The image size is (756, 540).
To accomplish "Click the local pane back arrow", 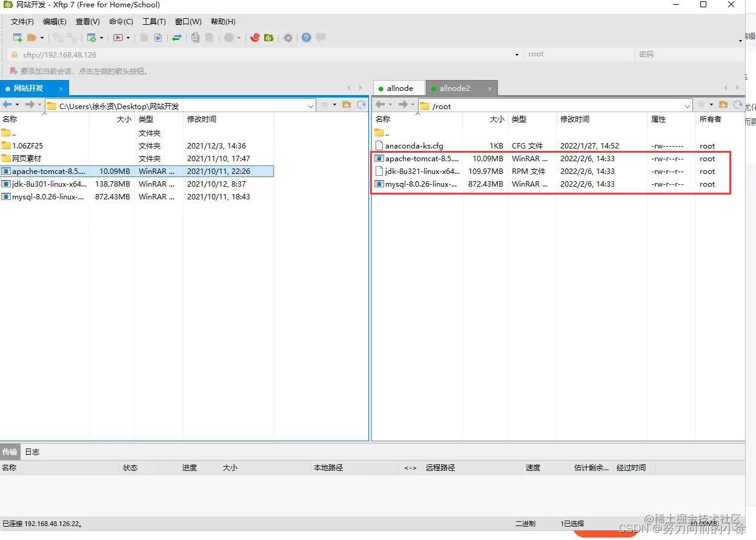I will pyautogui.click(x=8, y=105).
